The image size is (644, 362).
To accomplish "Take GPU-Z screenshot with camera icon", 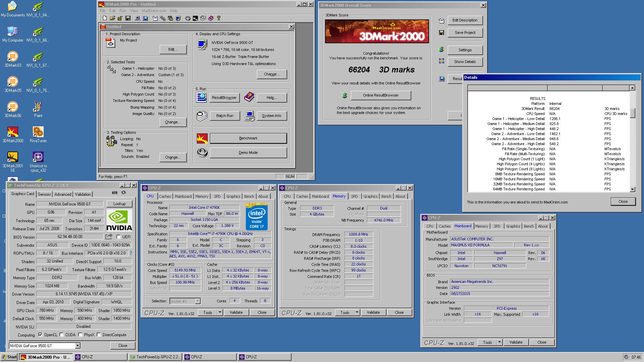I will pyautogui.click(x=115, y=192).
